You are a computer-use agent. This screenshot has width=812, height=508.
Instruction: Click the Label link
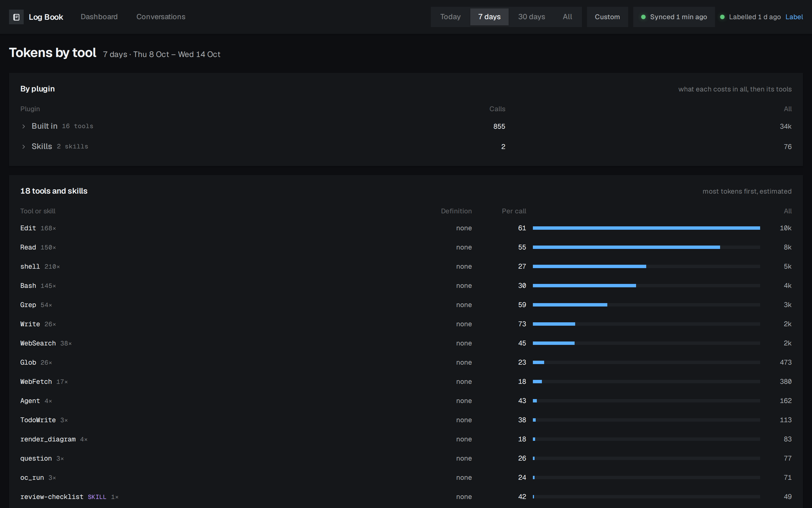point(794,17)
